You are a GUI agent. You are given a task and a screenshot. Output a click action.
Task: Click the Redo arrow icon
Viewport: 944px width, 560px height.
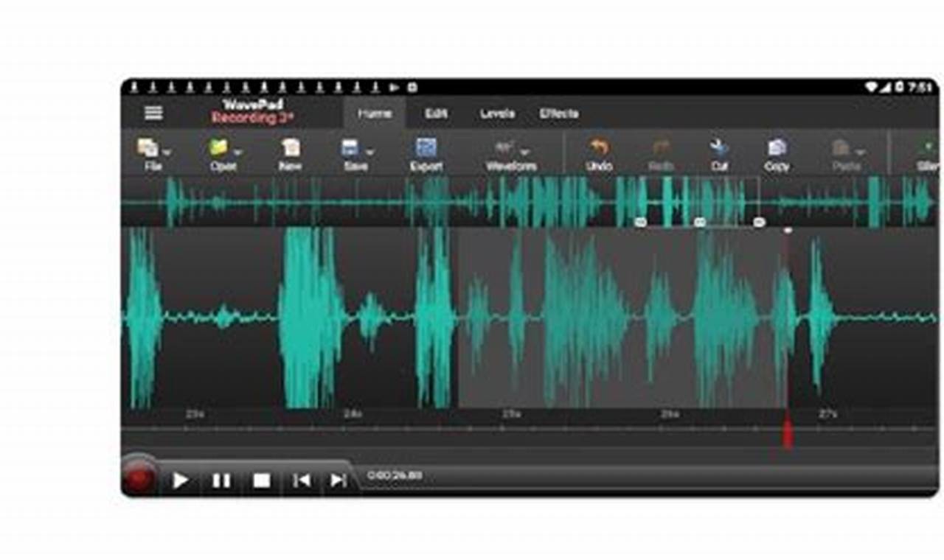(661, 147)
